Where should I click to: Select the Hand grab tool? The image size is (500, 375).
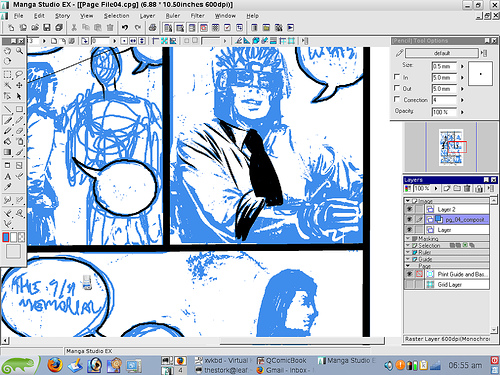[7, 51]
